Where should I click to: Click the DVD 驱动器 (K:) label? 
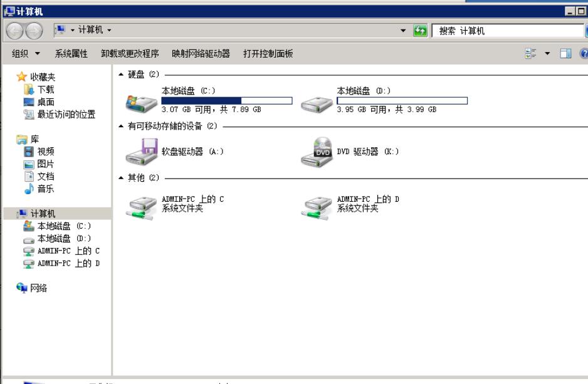368,152
